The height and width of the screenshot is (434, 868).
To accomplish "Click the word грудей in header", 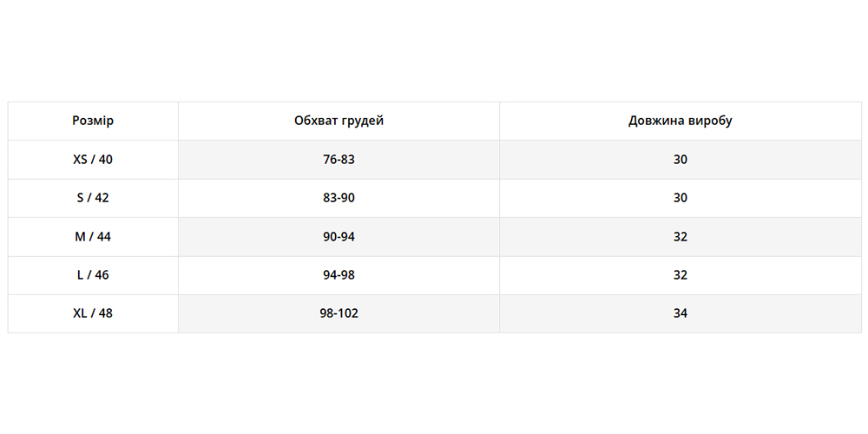I will (x=364, y=121).
